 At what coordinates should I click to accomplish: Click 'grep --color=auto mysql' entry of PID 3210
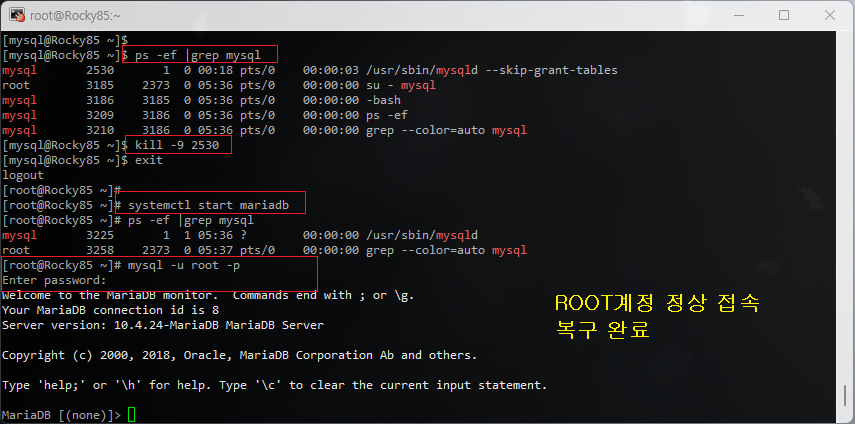[447, 131]
